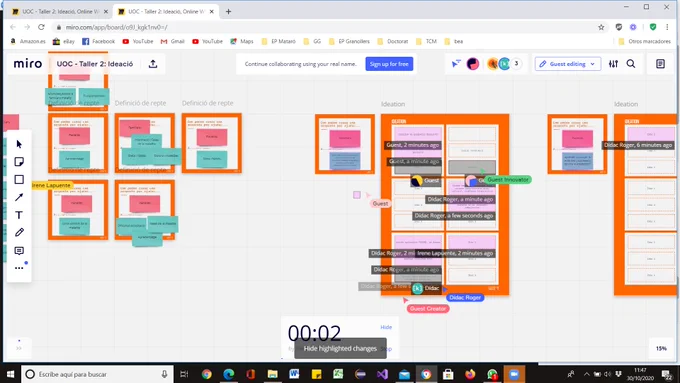Click the export board upload icon
The image size is (680, 383).
click(x=153, y=64)
